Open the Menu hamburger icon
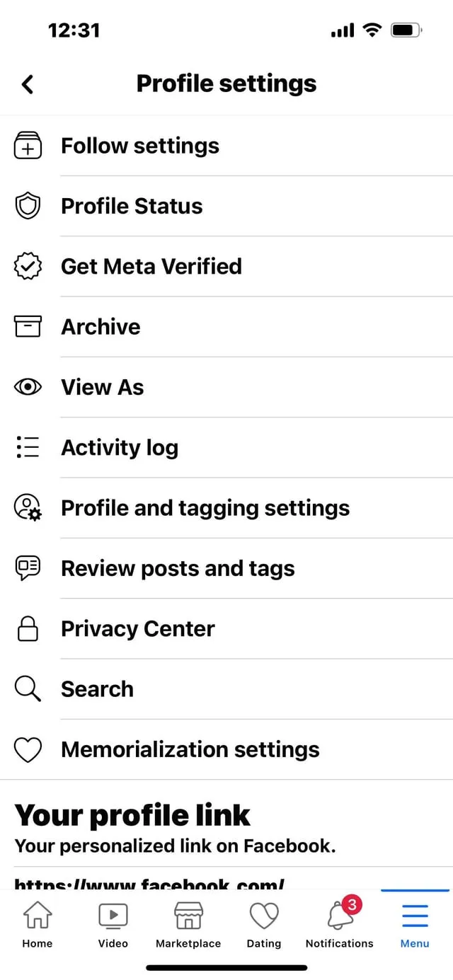 click(x=415, y=922)
